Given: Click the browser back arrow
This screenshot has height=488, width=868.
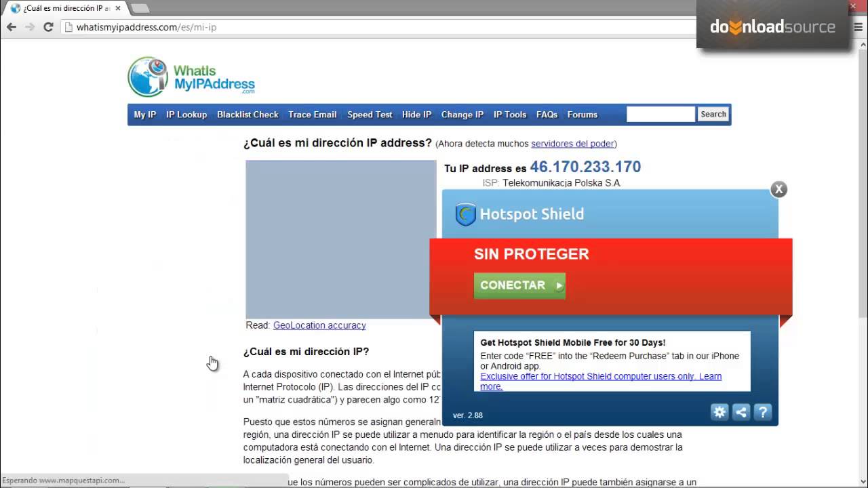Looking at the screenshot, I should click(x=12, y=27).
